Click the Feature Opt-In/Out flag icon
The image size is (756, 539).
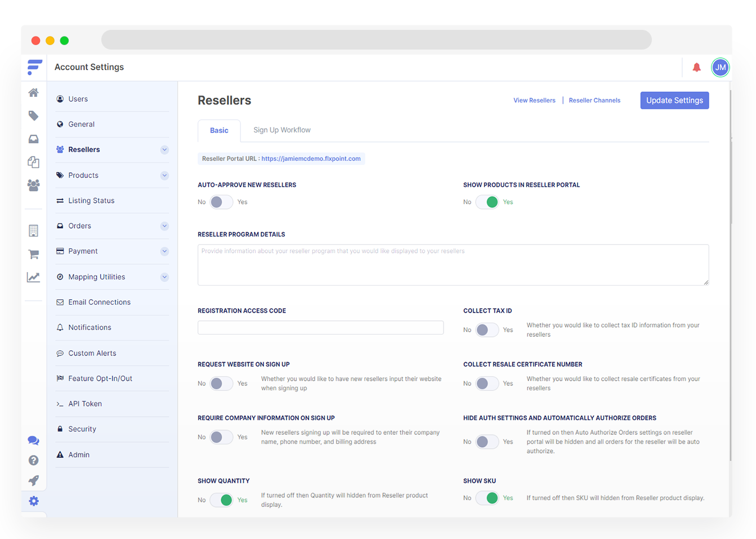pyautogui.click(x=60, y=378)
